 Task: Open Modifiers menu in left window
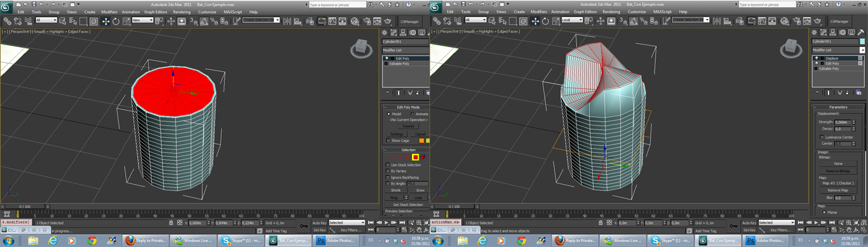point(109,11)
